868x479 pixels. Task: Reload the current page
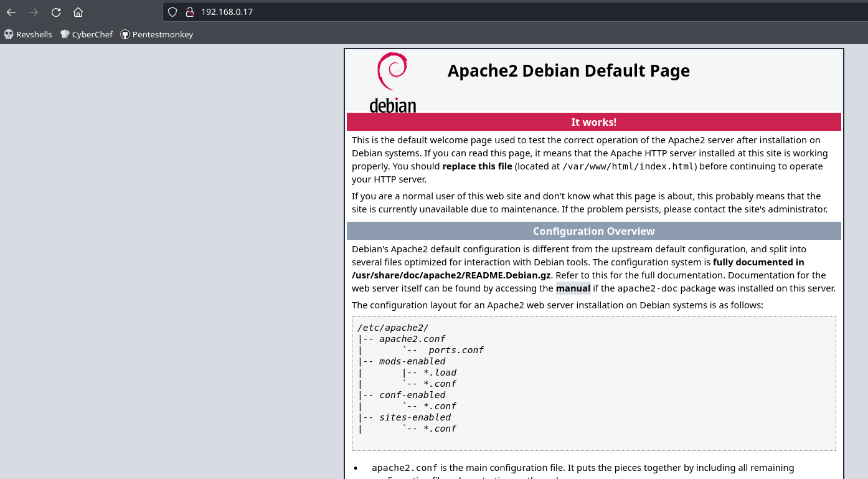[56, 12]
